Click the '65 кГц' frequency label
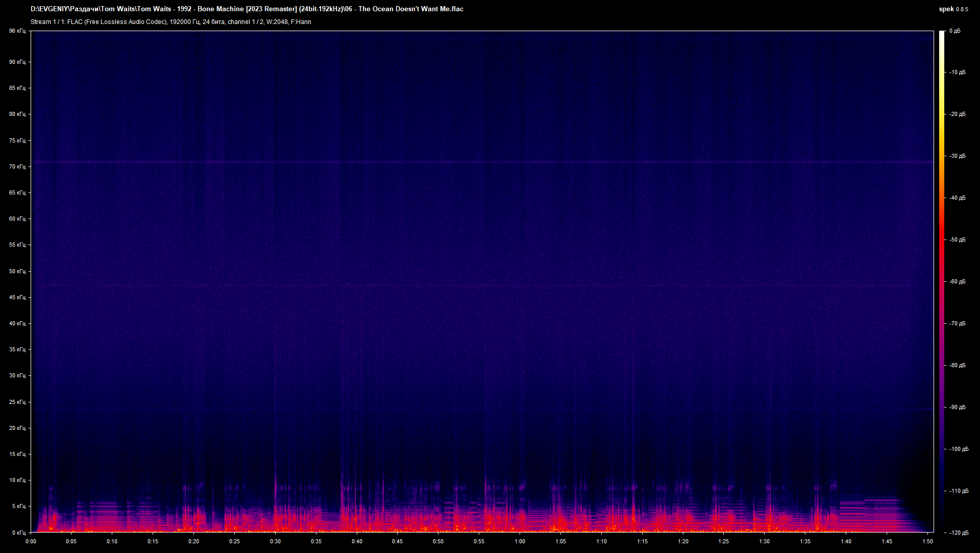This screenshot has height=553, width=980. click(17, 193)
